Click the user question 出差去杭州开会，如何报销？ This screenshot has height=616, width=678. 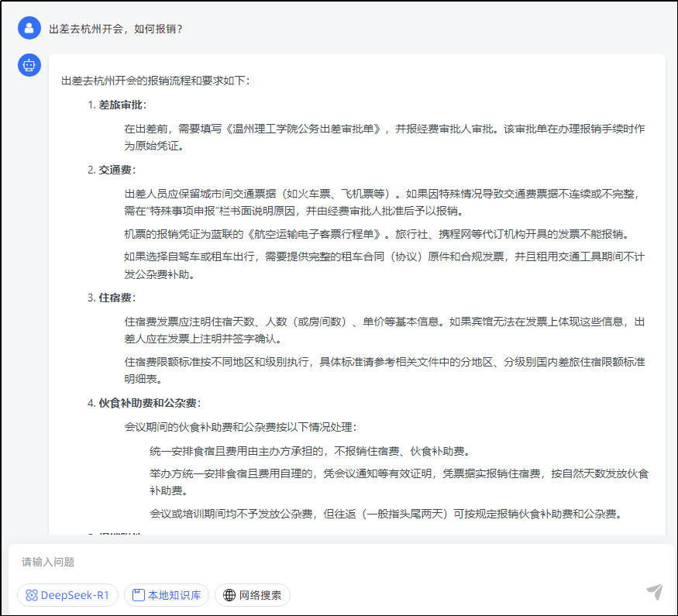pos(116,29)
